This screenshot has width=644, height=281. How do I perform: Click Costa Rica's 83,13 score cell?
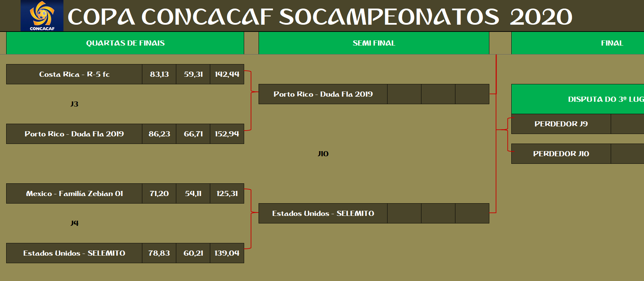(159, 74)
